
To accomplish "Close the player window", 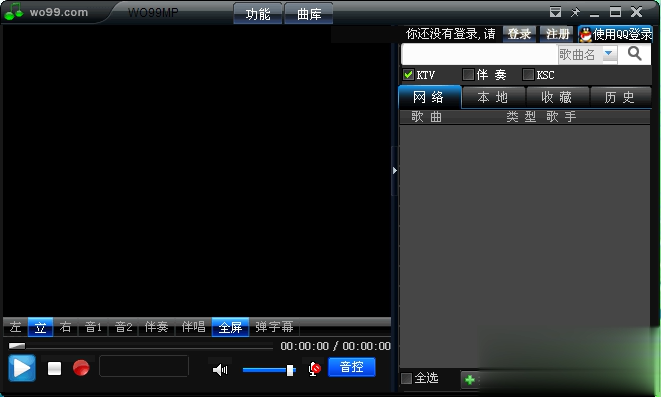I will coord(637,12).
